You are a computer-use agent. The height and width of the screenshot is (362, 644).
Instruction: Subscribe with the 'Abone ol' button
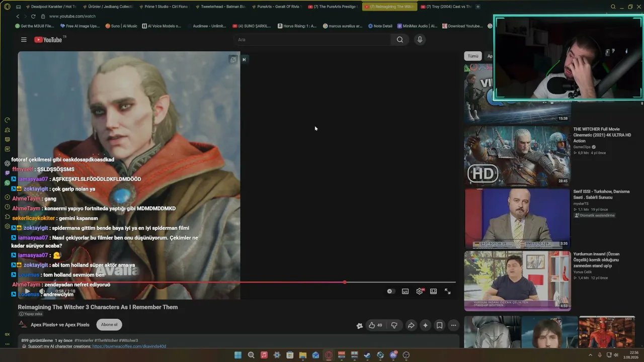coord(109,325)
